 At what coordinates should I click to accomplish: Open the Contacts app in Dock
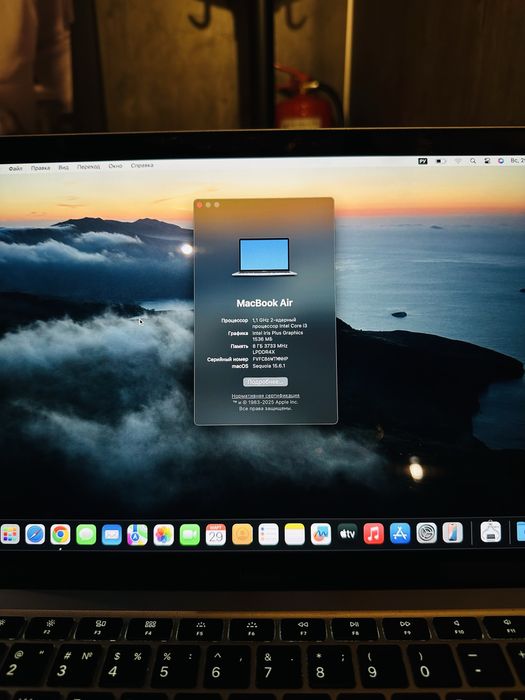(242, 534)
